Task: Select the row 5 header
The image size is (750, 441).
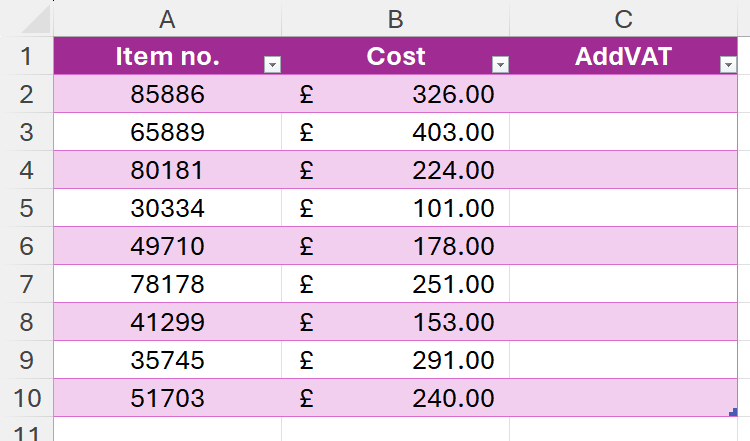Action: 26,208
